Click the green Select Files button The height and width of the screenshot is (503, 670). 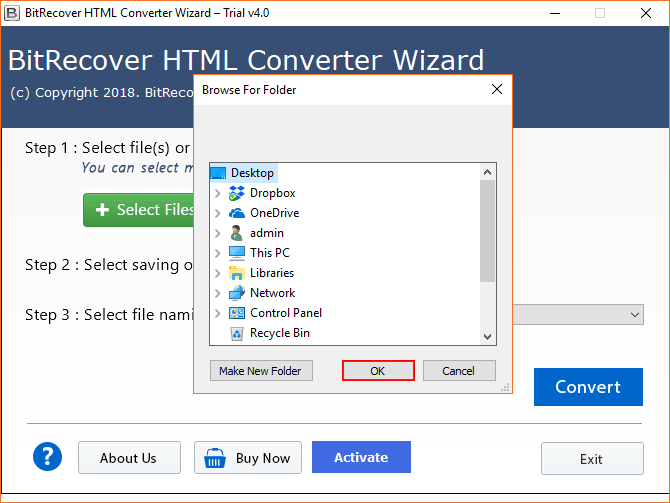(x=138, y=210)
